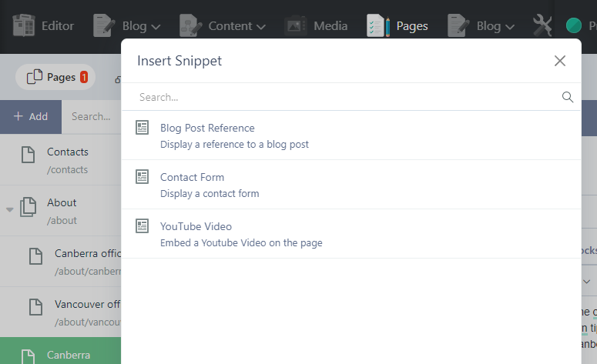Click the Contacts page in tree
597x364 pixels.
[61, 160]
